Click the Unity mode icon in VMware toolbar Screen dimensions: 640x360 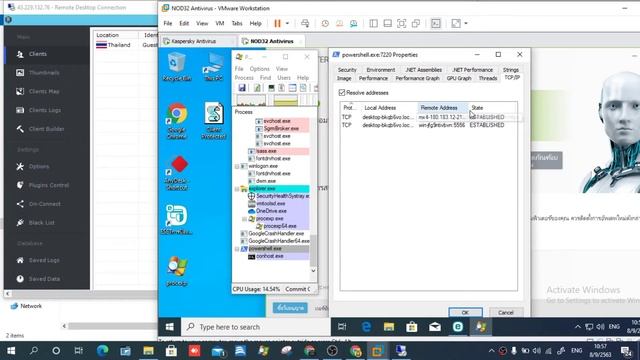point(416,24)
